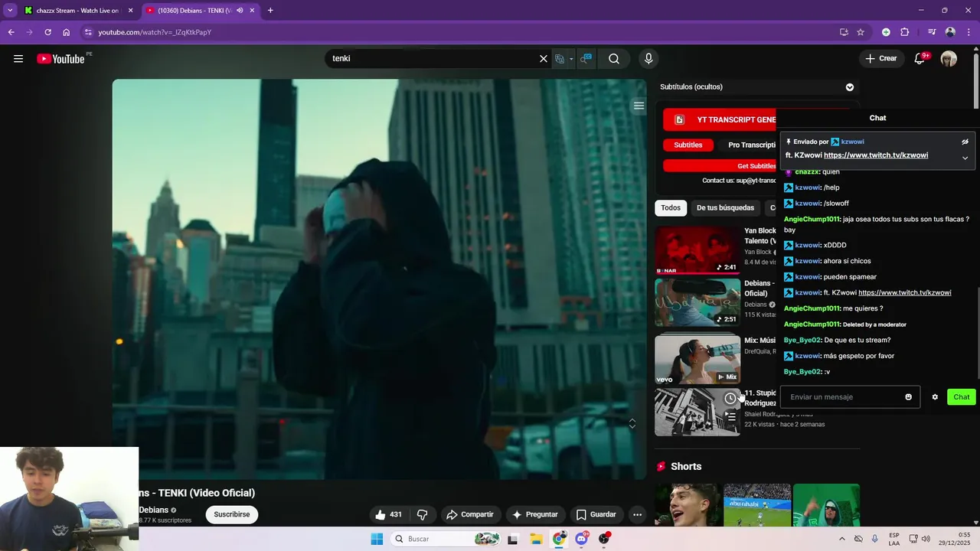
Task: Hide the pinned chat message
Action: click(965, 142)
